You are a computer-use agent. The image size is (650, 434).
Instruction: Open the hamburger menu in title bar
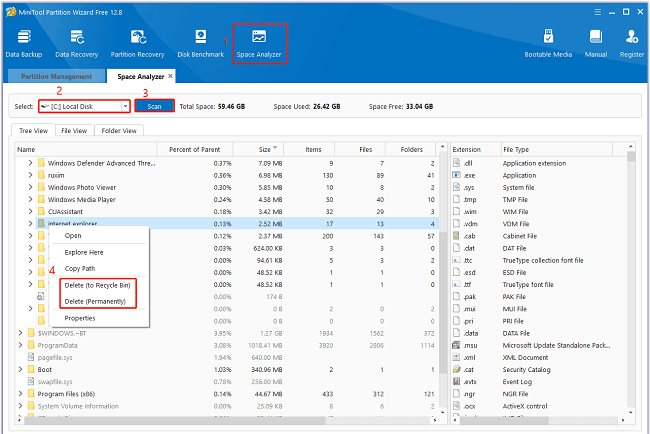click(597, 12)
